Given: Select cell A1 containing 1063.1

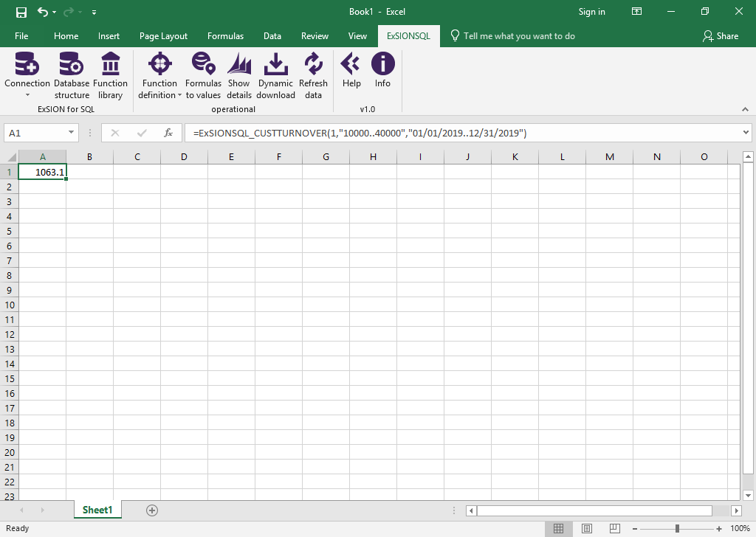Looking at the screenshot, I should tap(42, 172).
